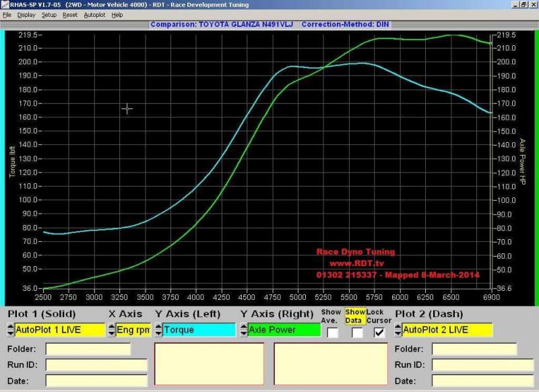Click the RHAS-SP title bar app icon
This screenshot has height=392, width=539.
pos(5,5)
